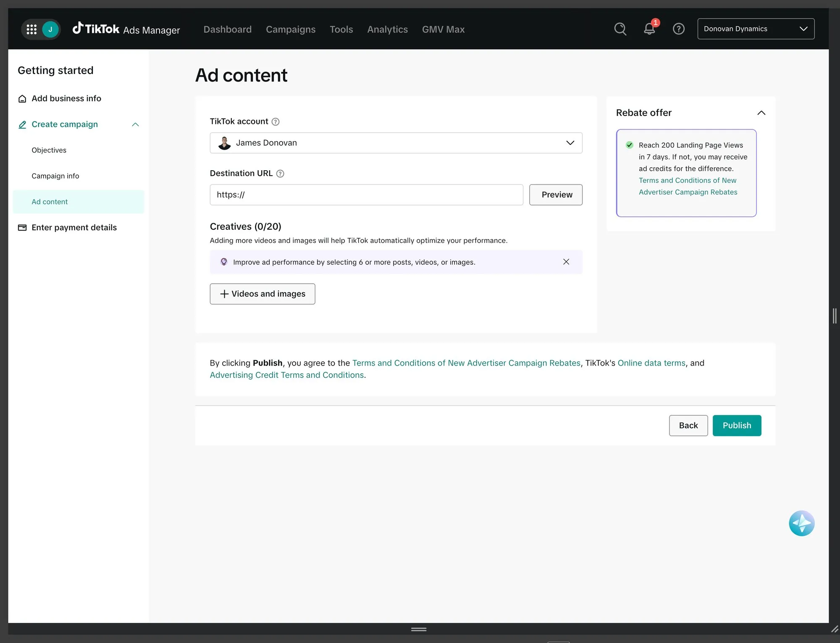Image resolution: width=840 pixels, height=643 pixels.
Task: Click the Back button
Action: click(688, 425)
